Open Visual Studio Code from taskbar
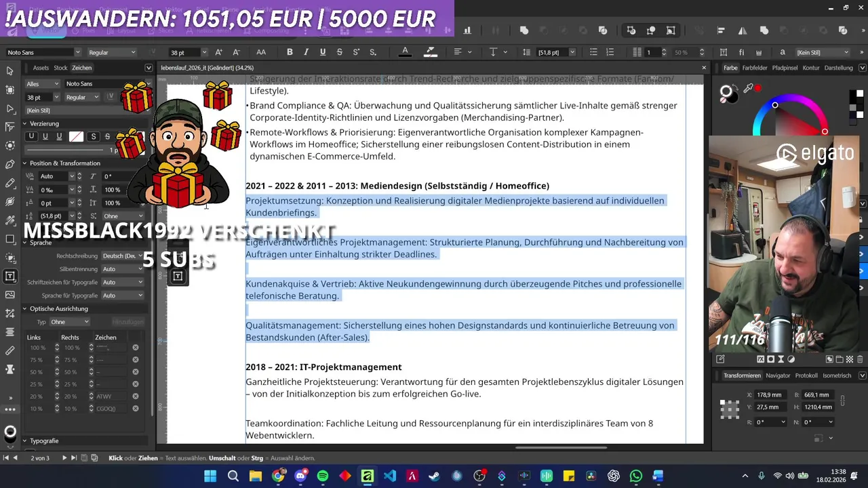868x488 pixels. [x=389, y=476]
